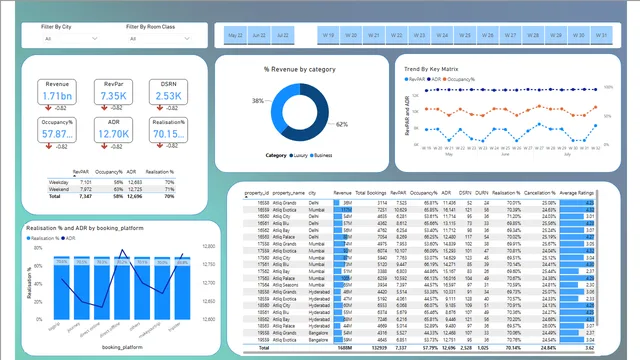Select the Atliq Grands Bangalore row
Viewport: 640px width, 360px height.
click(419, 333)
